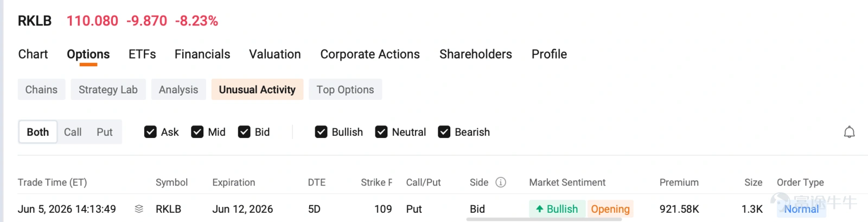Filter to Put options only

click(105, 132)
